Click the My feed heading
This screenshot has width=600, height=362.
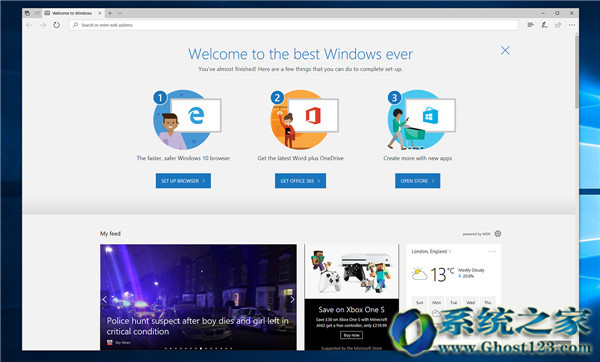[110, 233]
